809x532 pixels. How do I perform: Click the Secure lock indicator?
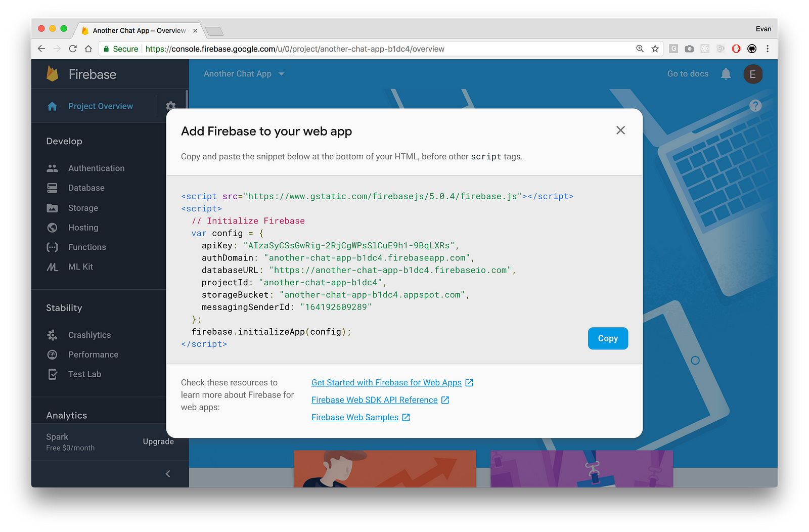click(x=121, y=49)
